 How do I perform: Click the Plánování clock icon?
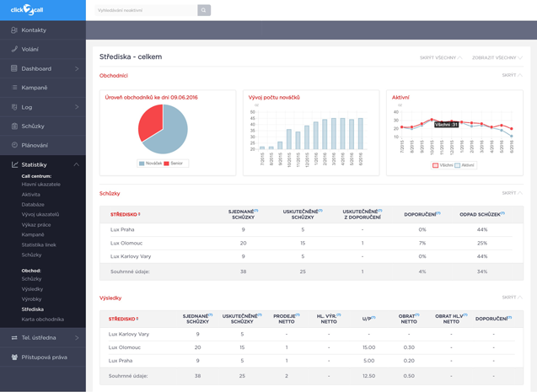(x=14, y=145)
